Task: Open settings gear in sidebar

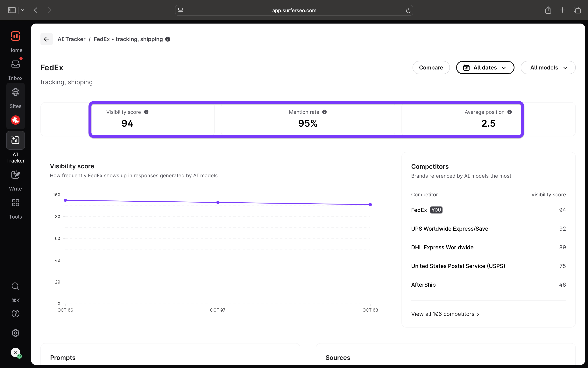Action: (x=15, y=333)
